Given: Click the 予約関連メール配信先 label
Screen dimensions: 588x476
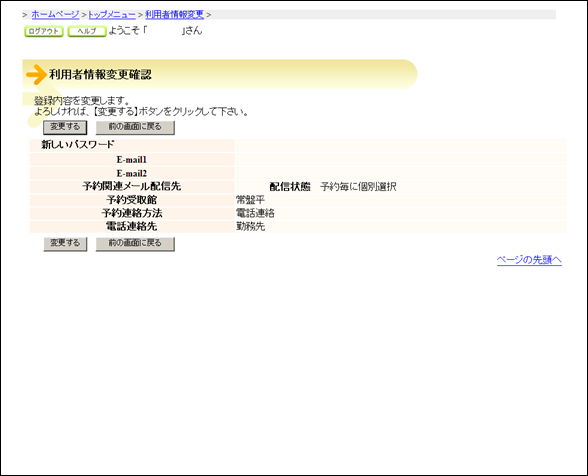Looking at the screenshot, I should tap(132, 186).
